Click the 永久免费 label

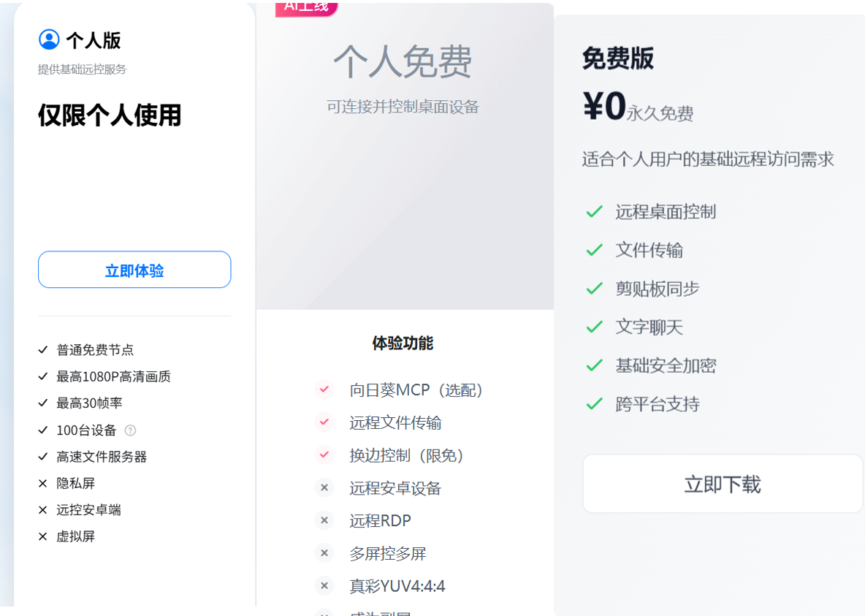pyautogui.click(x=660, y=114)
